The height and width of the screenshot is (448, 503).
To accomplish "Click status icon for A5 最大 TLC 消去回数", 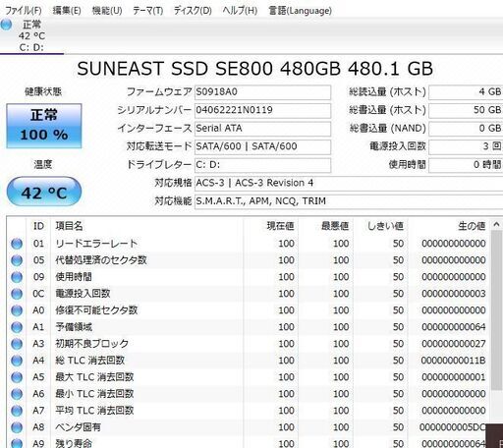I will pos(17,377).
